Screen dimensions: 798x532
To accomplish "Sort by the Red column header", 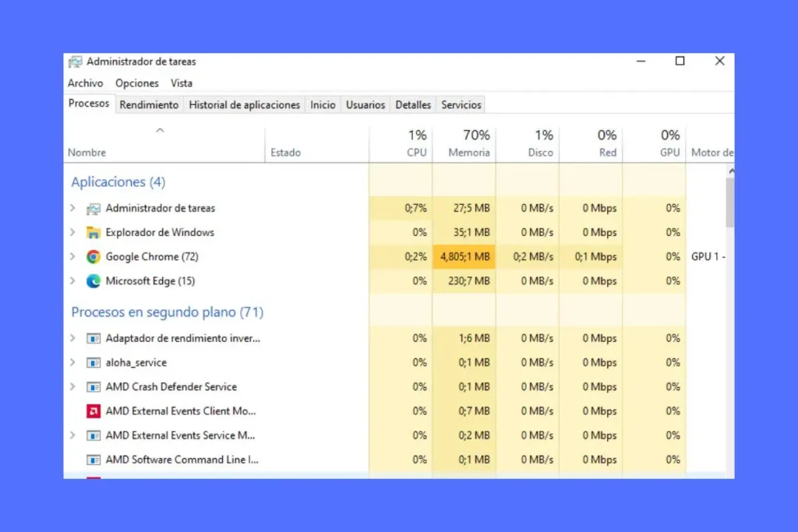I will pyautogui.click(x=591, y=144).
